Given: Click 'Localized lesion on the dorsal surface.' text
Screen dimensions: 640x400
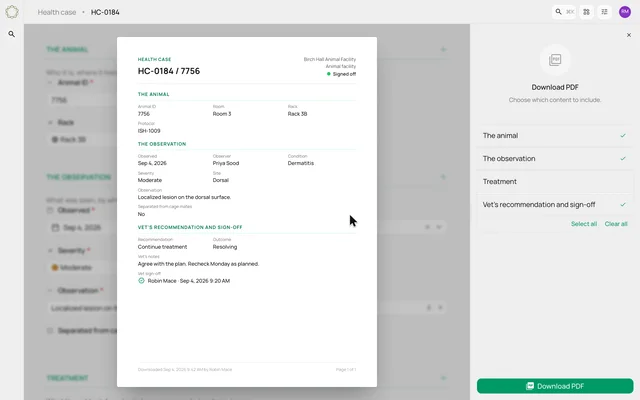Looking at the screenshot, I should click(184, 197).
